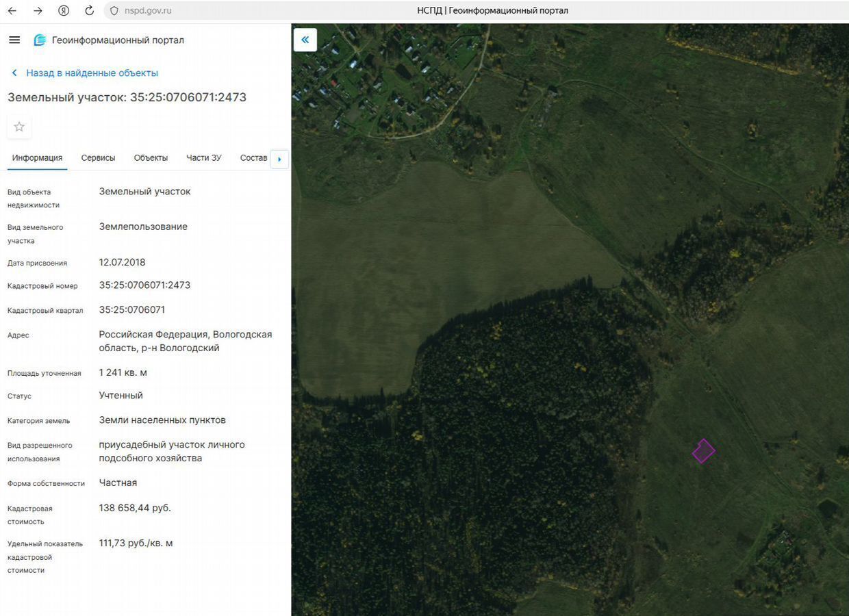This screenshot has width=849, height=616.
Task: Click the label Площадь уточненная
Action: [x=45, y=373]
